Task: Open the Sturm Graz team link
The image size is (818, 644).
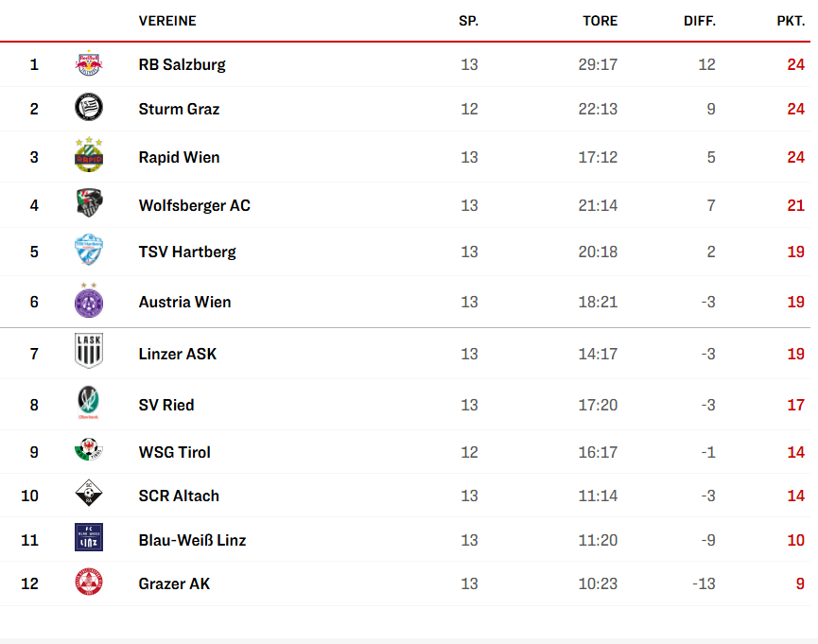Action: tap(179, 109)
